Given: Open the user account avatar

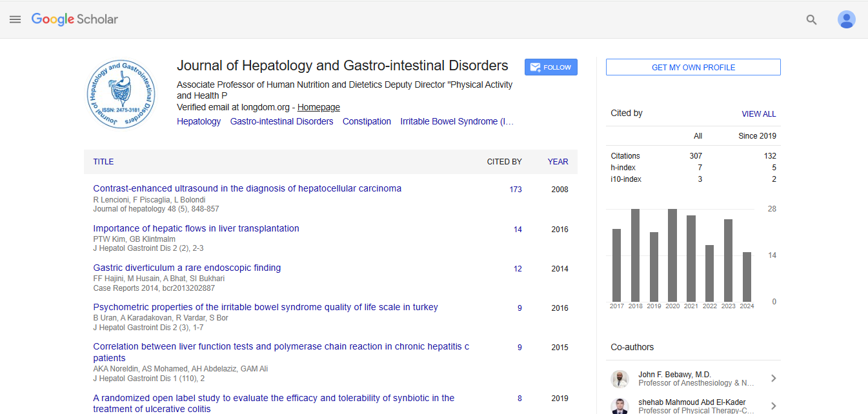Looking at the screenshot, I should pyautogui.click(x=846, y=20).
